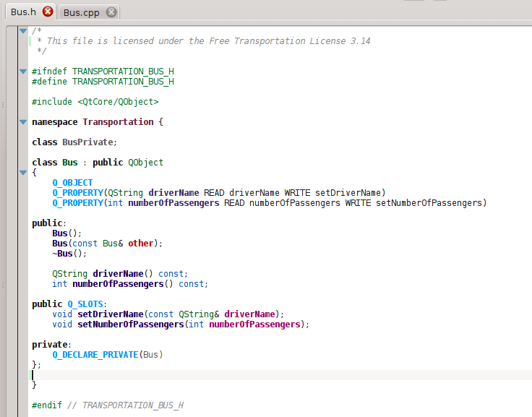Click the private: access specifier
The height and width of the screenshot is (417, 532).
coord(51,345)
